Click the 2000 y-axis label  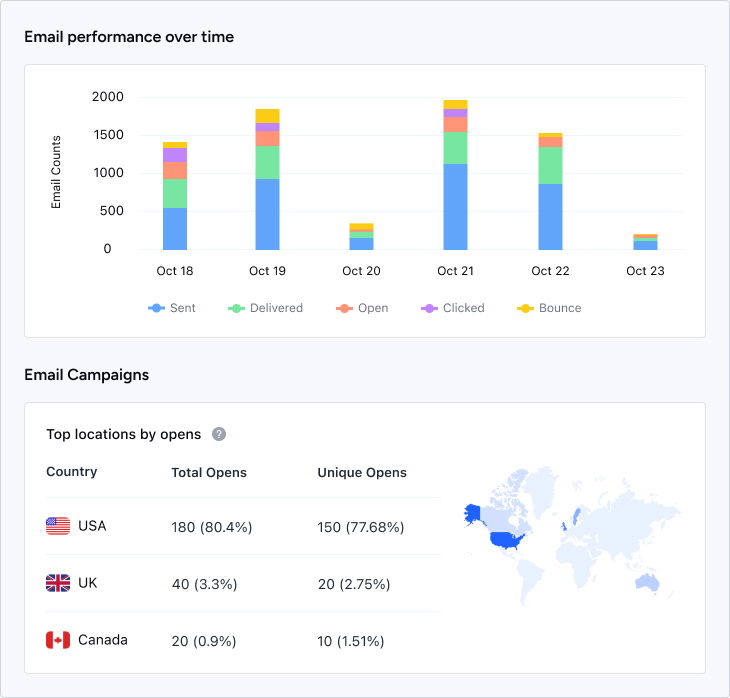(x=108, y=97)
